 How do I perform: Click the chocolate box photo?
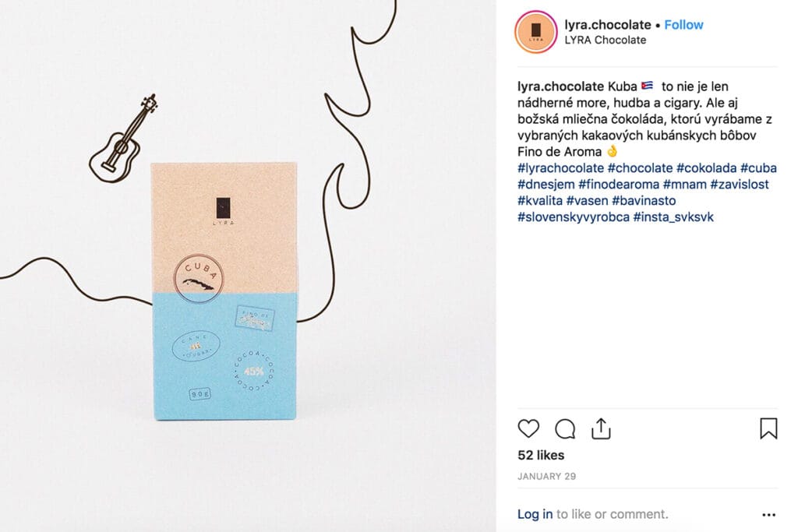[x=224, y=291]
